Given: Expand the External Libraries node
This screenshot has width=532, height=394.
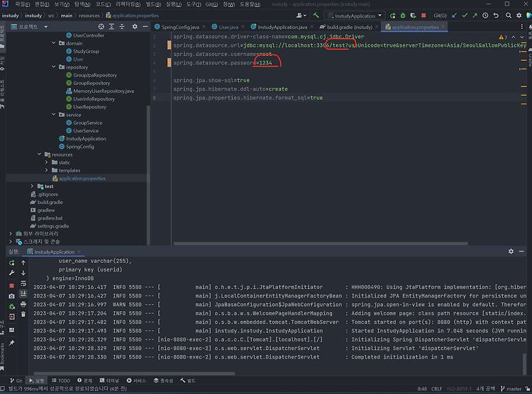Looking at the screenshot, I should click(11, 234).
